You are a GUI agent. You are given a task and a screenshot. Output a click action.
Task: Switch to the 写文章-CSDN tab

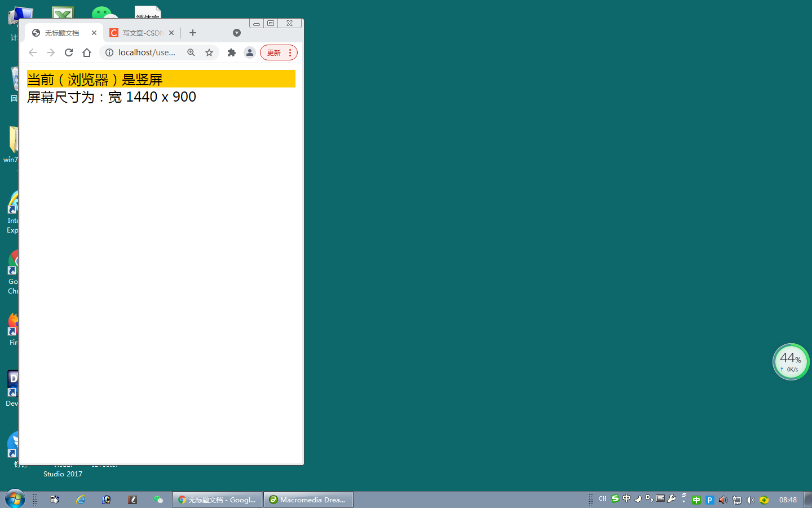(x=140, y=32)
